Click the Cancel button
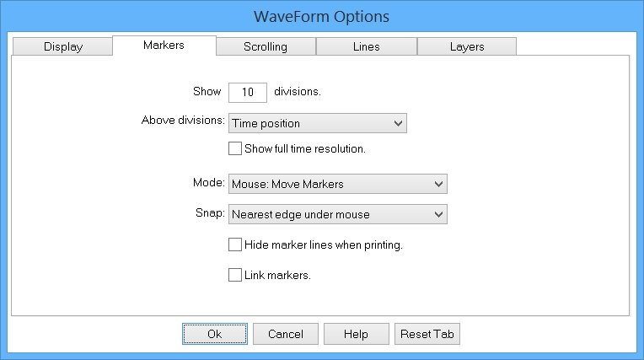The height and width of the screenshot is (360, 644). coord(286,334)
